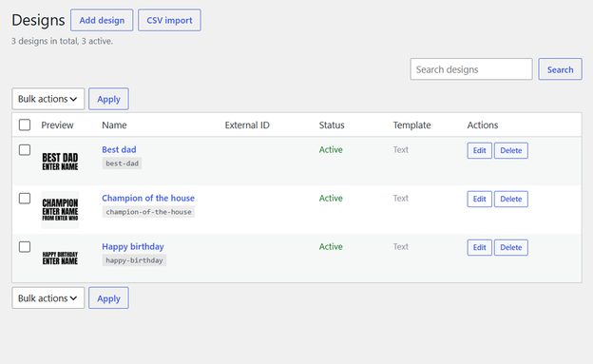Click the Best dad preview thumbnail
The width and height of the screenshot is (593, 364).
tap(60, 162)
